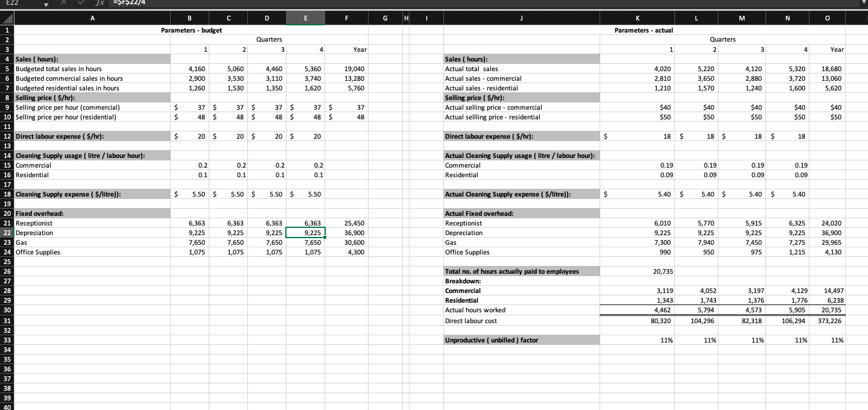Select column header E
This screenshot has height=410, width=868.
[305, 18]
